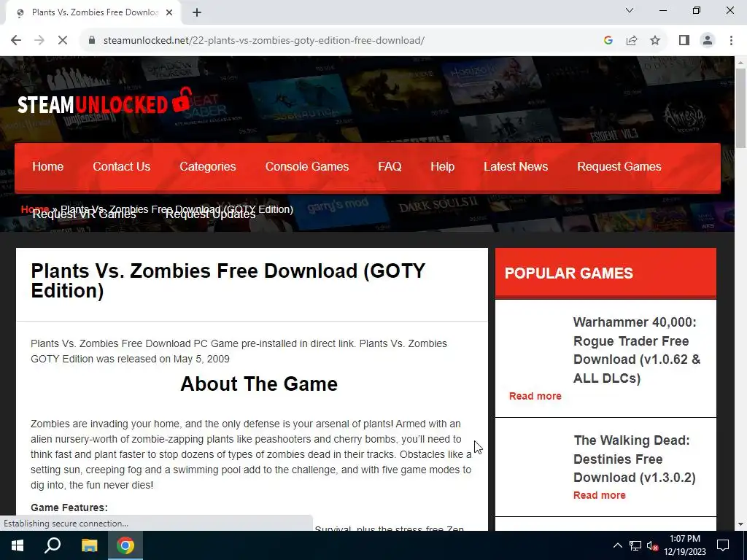Open the tab search chevron

point(630,10)
